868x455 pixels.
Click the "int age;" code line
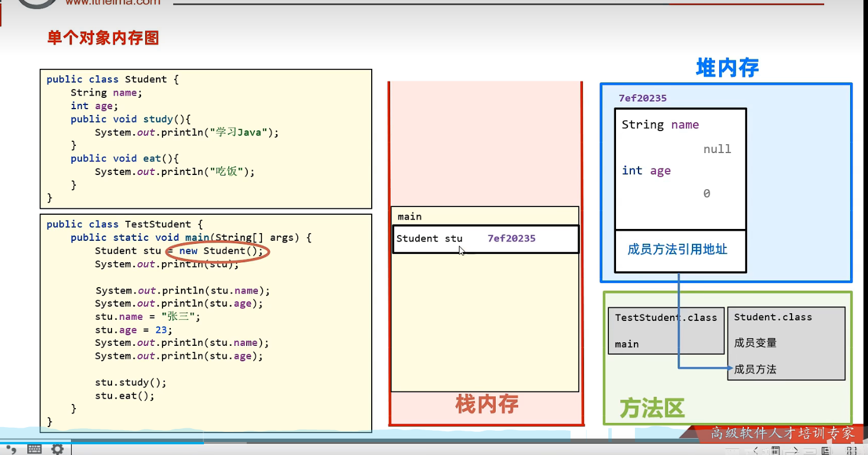click(94, 106)
